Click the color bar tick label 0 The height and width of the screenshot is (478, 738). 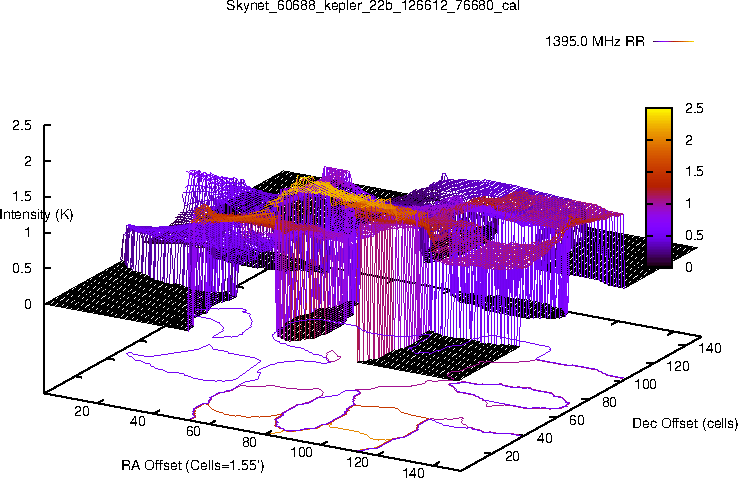(x=689, y=267)
